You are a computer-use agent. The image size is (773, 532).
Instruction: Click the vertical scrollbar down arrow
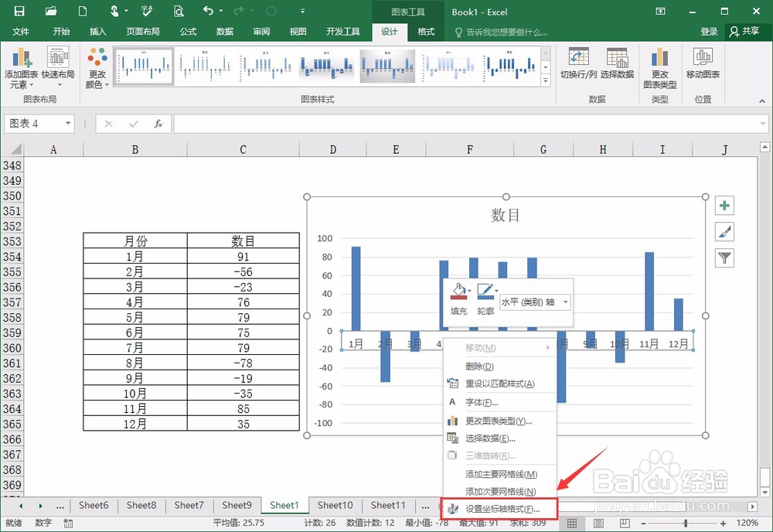(x=764, y=492)
